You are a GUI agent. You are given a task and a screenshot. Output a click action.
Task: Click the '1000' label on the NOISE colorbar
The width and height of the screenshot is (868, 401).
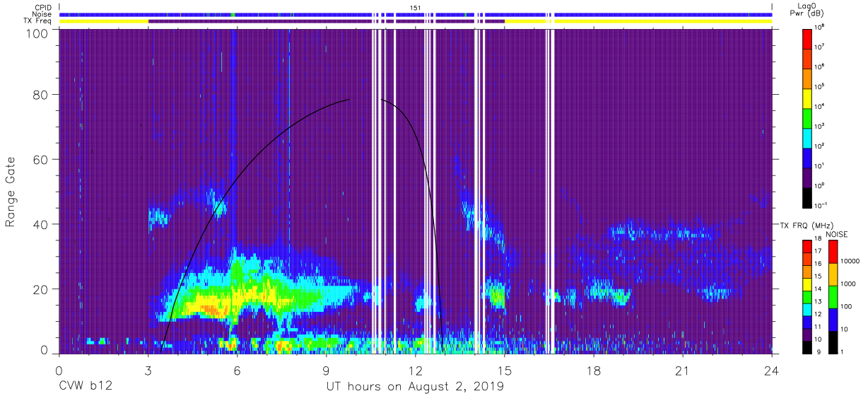848,285
